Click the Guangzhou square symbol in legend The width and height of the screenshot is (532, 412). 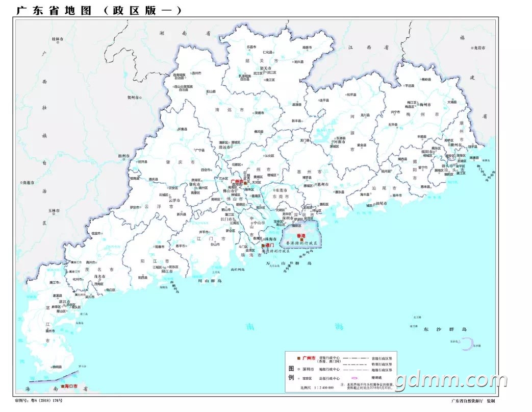click(x=298, y=358)
